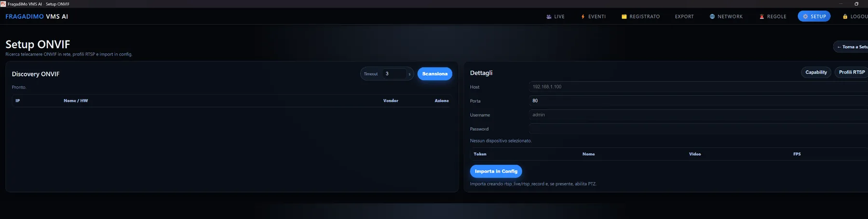Go back with Torna a Setup button
868x219 pixels.
[x=851, y=47]
